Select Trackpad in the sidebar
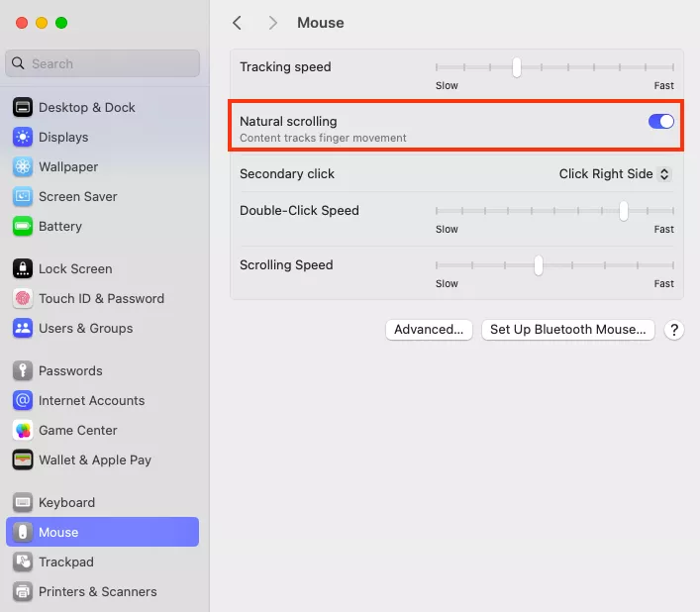Screen dimensions: 700x612 65,562
